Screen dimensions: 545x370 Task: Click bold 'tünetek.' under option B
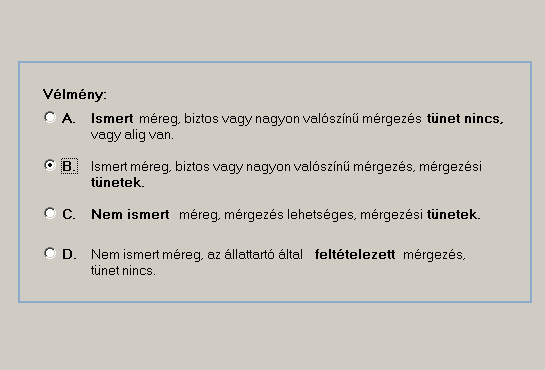(x=117, y=182)
